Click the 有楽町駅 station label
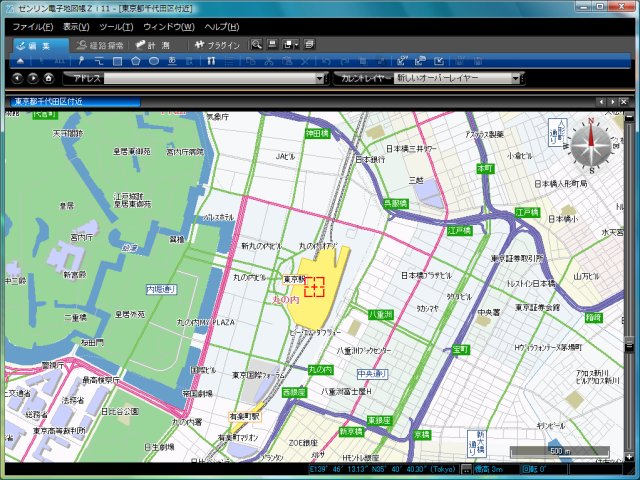This screenshot has height=480, width=640. click(245, 417)
